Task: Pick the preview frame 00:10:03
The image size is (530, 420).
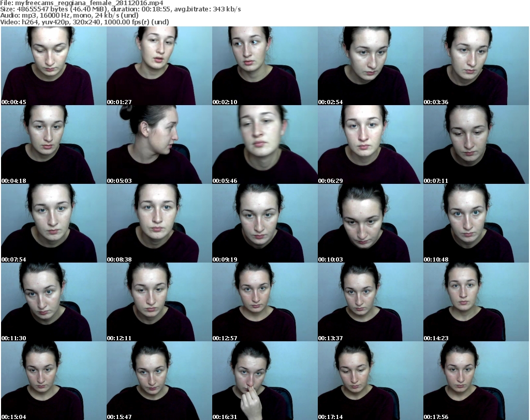Action: pyautogui.click(x=370, y=223)
